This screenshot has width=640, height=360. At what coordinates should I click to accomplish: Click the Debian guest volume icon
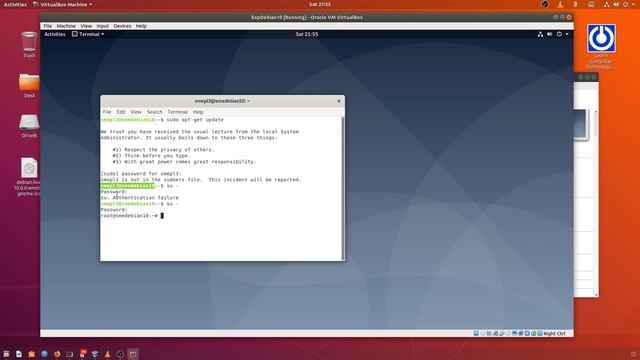(549, 34)
